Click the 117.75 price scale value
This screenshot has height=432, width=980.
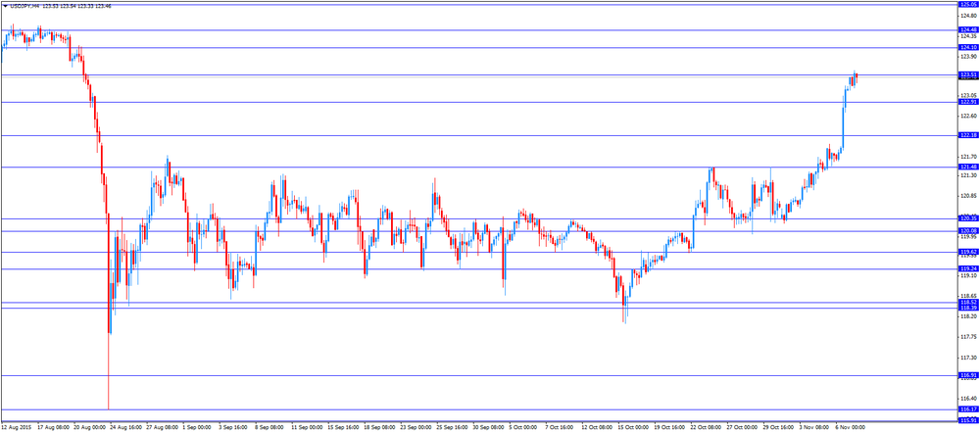click(968, 337)
